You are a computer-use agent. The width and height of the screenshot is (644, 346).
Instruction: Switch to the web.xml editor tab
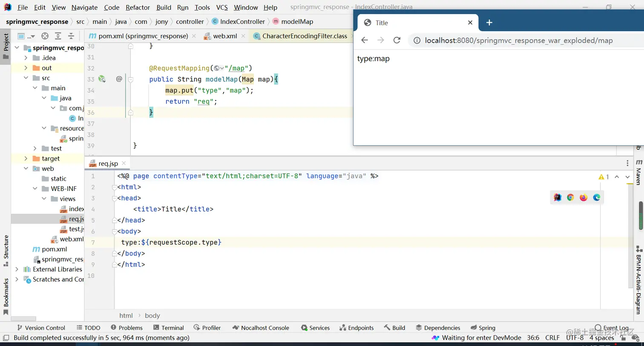tap(225, 36)
